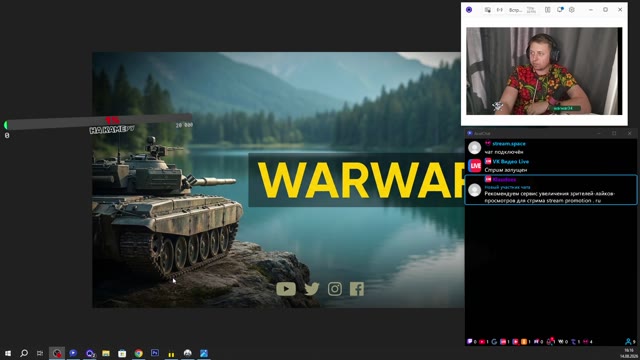The image size is (640, 360).
Task: Click the Facebook icon on the banner
Action: click(357, 289)
